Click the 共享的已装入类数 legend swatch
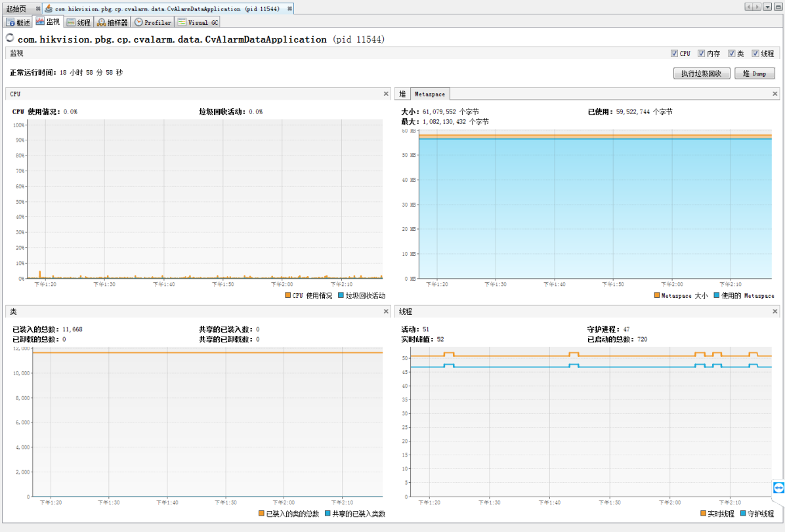Image resolution: width=785 pixels, height=532 pixels. coord(328,514)
